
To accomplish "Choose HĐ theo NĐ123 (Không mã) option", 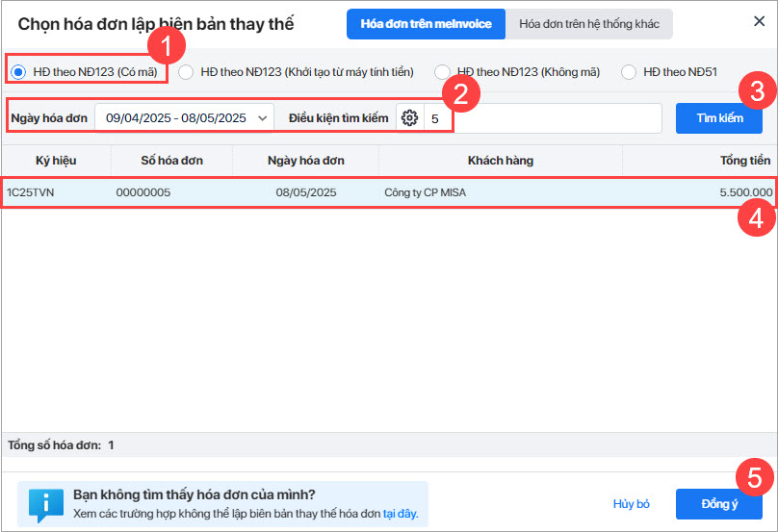I will coord(442,72).
